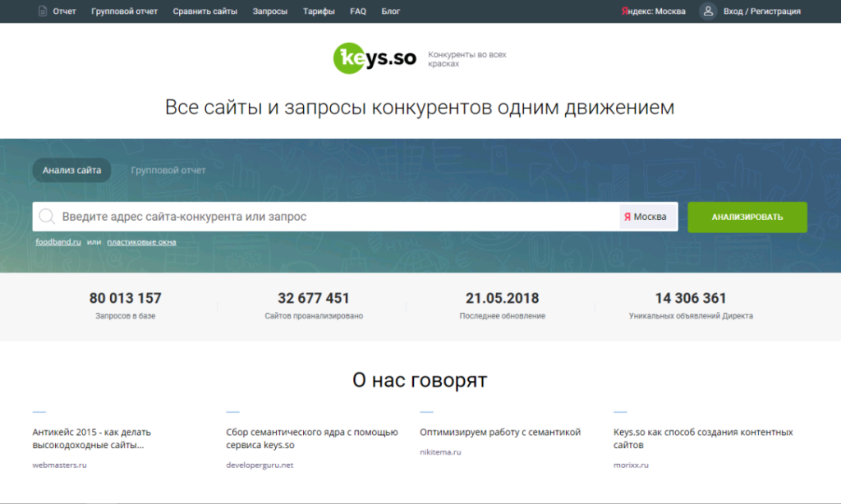Click the webmasters.ru source

(59, 465)
